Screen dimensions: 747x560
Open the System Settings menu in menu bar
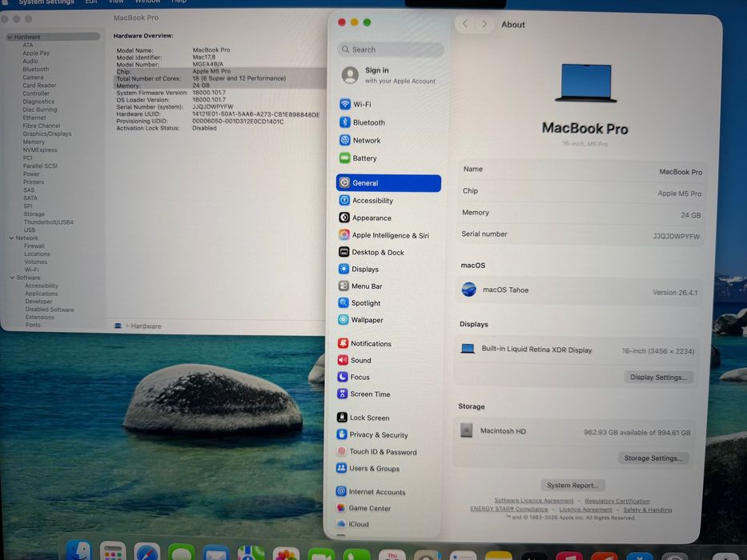(46, 2)
